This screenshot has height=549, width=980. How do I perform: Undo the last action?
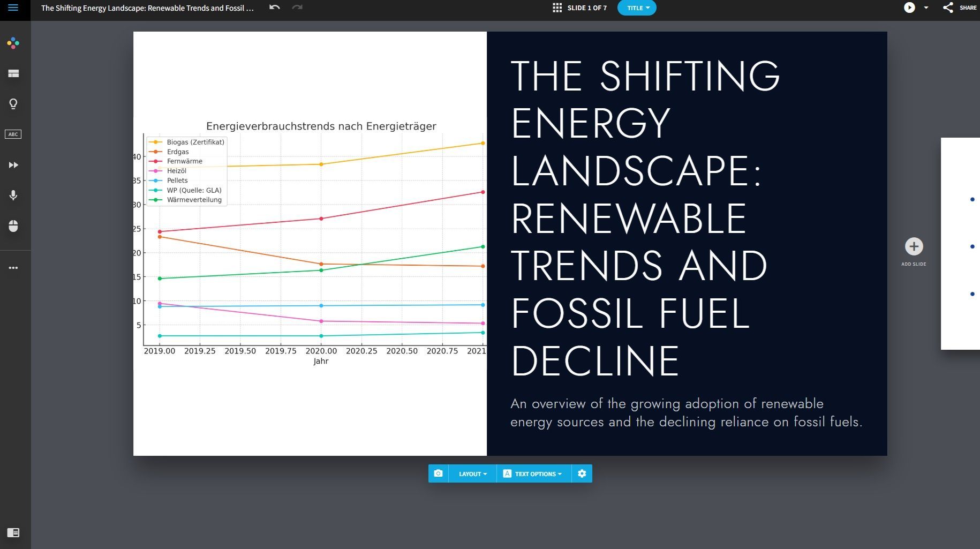pos(275,7)
